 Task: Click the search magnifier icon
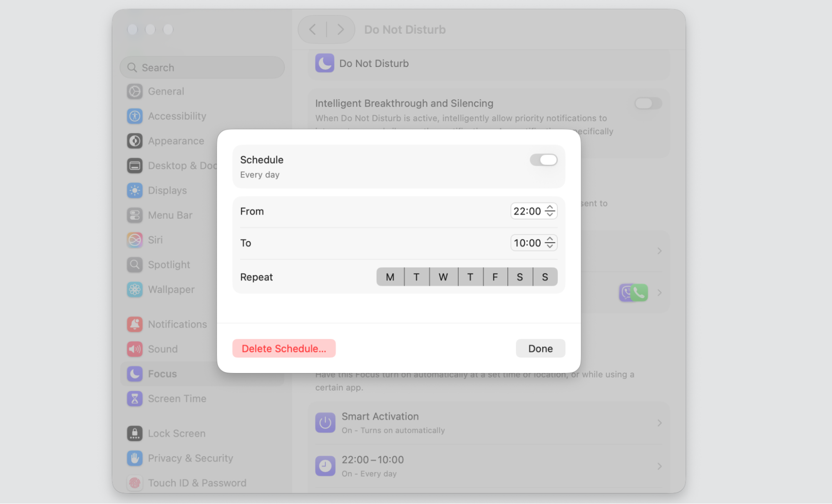click(x=132, y=67)
